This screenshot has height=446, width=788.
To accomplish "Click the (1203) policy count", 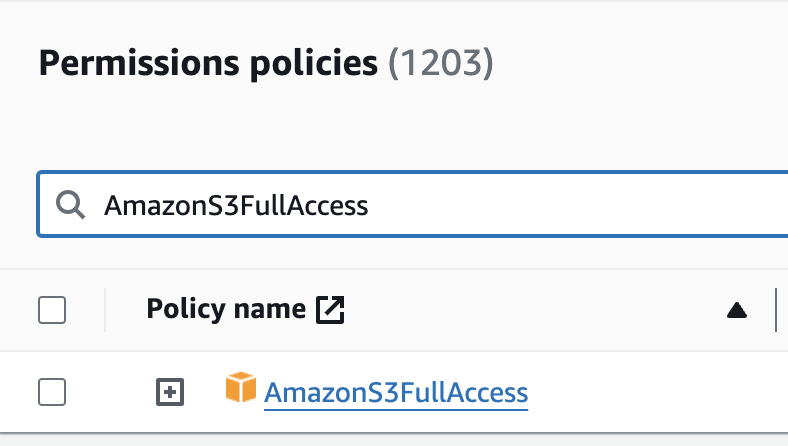I will (441, 64).
